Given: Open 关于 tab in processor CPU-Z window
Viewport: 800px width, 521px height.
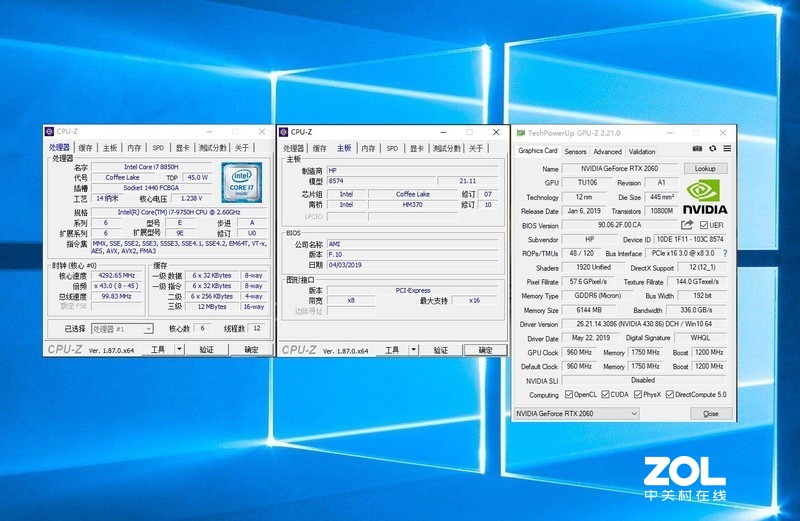Looking at the screenshot, I should 242,147.
